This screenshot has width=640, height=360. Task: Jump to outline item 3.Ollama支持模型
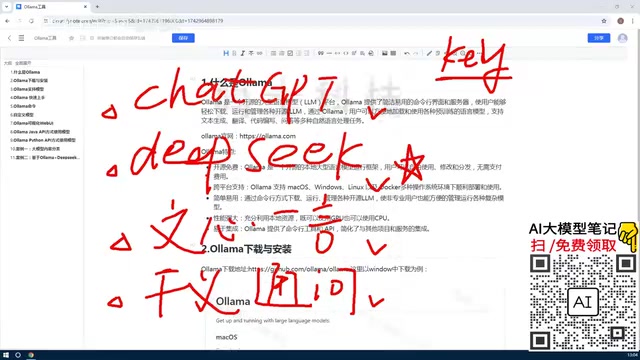pyautogui.click(x=27, y=89)
